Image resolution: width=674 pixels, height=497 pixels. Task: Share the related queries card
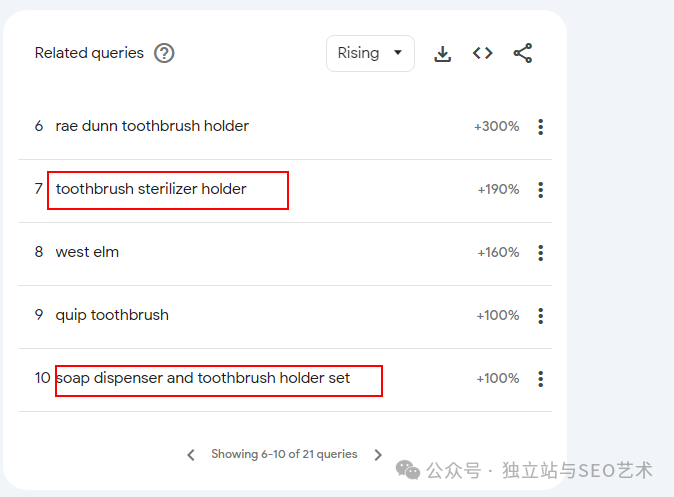click(523, 53)
